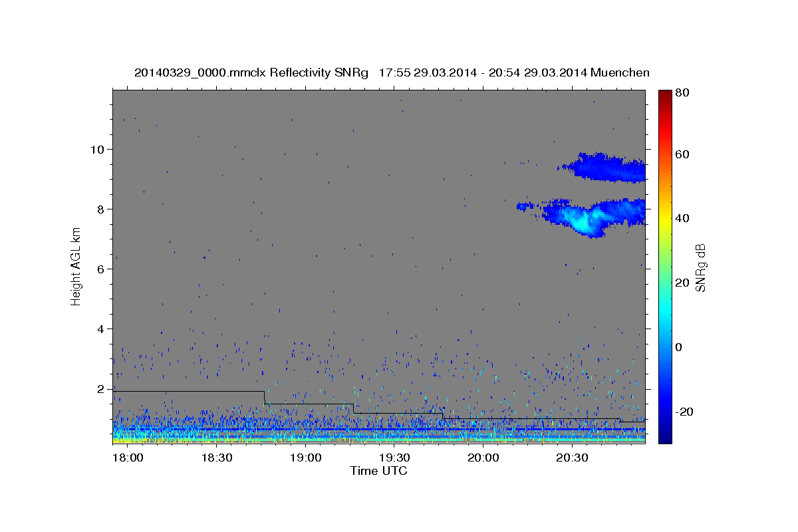Click the height axis tick label 8
Image resolution: width=798 pixels, height=532 pixels.
pos(102,209)
